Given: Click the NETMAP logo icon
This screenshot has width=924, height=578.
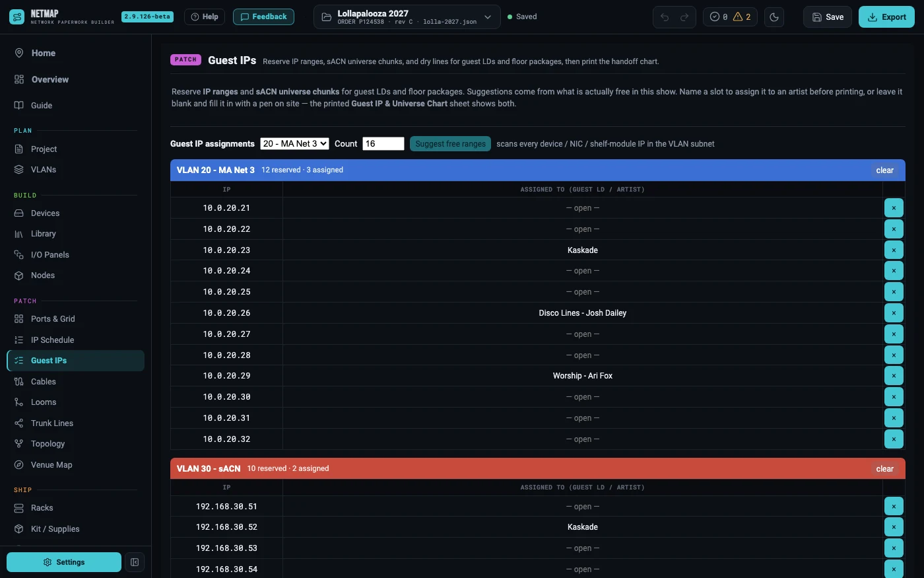Looking at the screenshot, I should tap(17, 17).
